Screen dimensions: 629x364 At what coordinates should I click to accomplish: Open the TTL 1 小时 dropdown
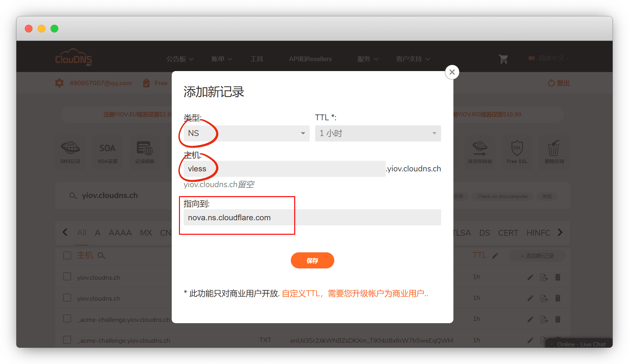click(378, 133)
